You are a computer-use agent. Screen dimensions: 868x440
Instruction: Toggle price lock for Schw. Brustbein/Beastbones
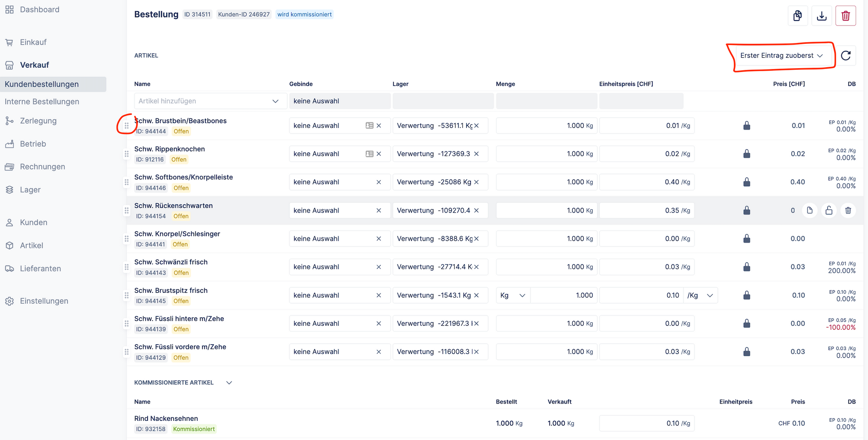point(746,126)
